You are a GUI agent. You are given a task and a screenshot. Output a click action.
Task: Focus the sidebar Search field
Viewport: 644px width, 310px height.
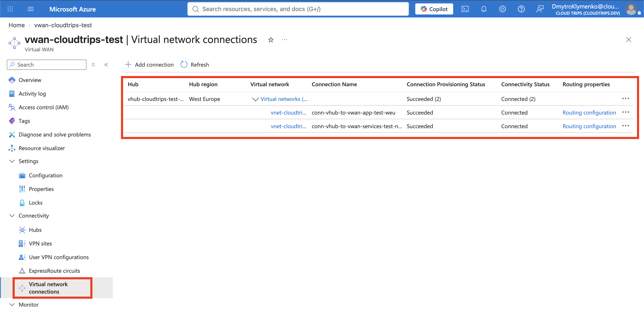pos(47,65)
